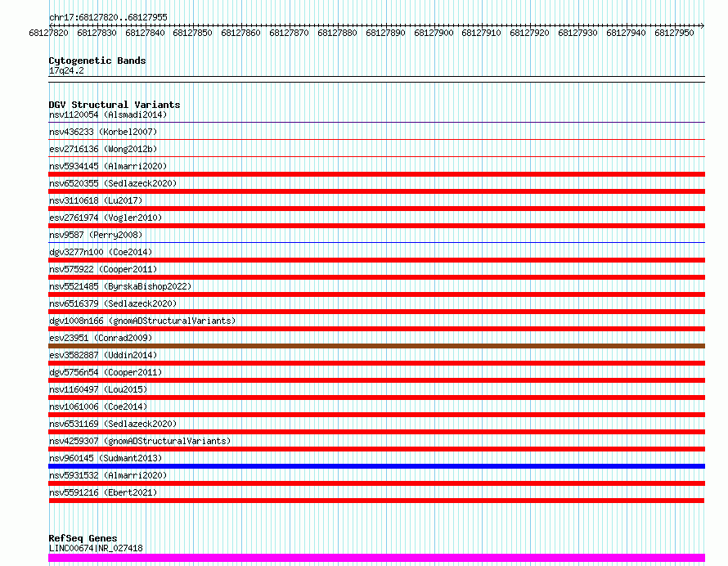The image size is (728, 566).
Task: Select the thick blue nsv960145 variant bar
Action: 376,466
